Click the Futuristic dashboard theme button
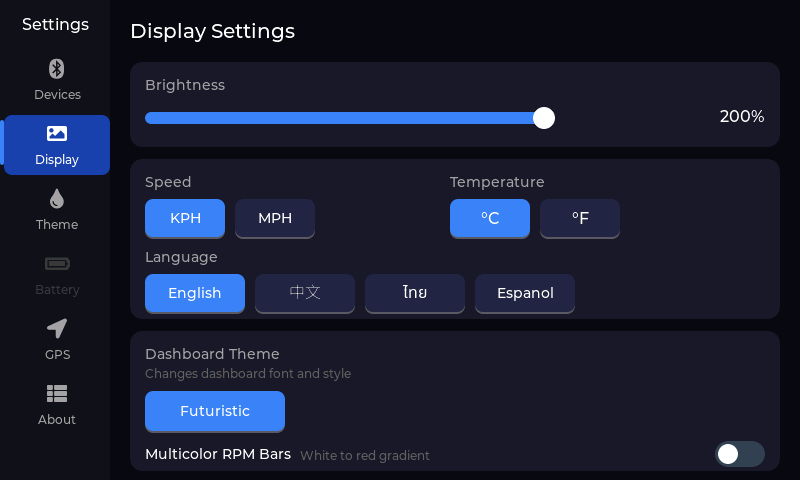The height and width of the screenshot is (480, 800). [x=215, y=411]
